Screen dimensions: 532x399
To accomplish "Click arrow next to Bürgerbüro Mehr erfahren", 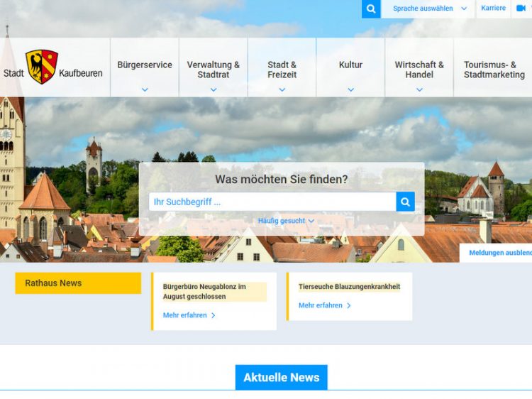I will [213, 316].
